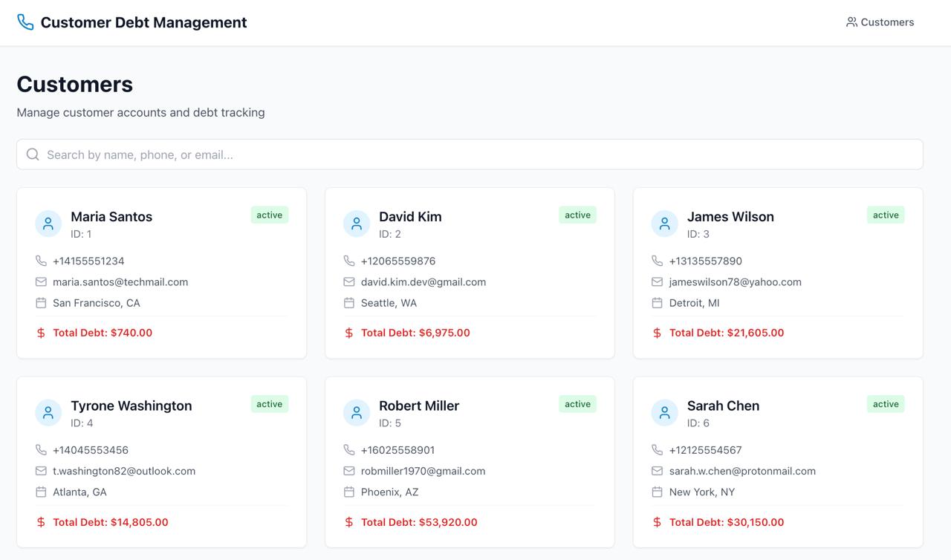
Task: Click dollar icon beside Total Debt: $30,150.00
Action: [657, 522]
